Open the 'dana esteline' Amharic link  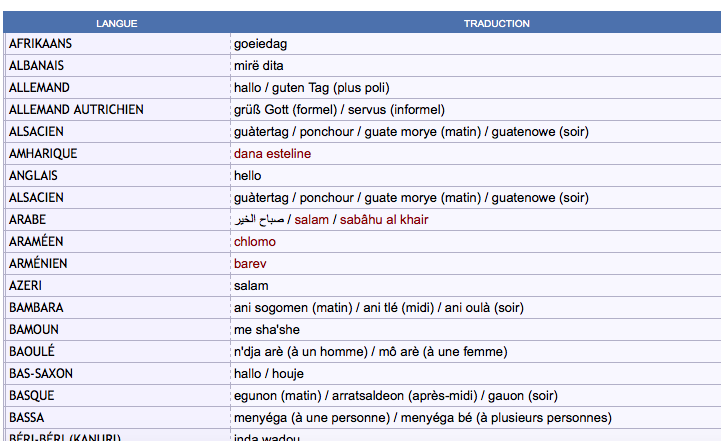pyautogui.click(x=272, y=154)
